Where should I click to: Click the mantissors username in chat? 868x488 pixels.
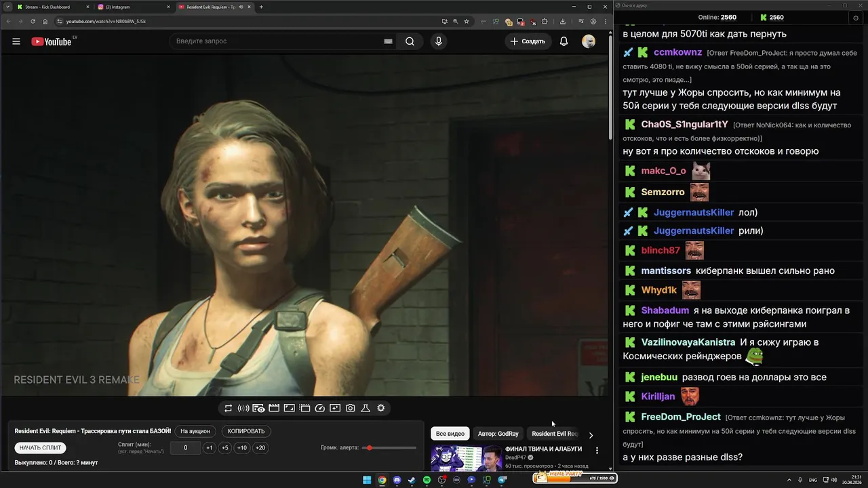pyautogui.click(x=666, y=271)
